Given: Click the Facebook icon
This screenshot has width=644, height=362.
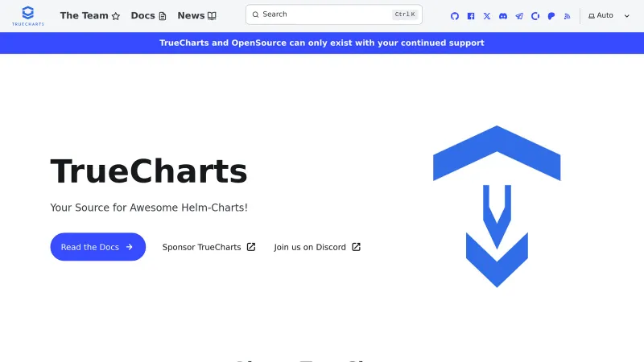Looking at the screenshot, I should 471,16.
